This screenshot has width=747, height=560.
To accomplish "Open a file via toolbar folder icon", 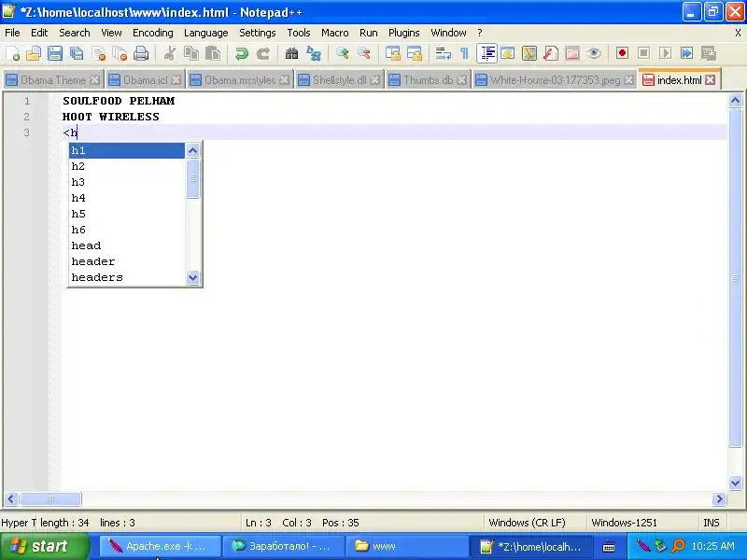I will (34, 53).
